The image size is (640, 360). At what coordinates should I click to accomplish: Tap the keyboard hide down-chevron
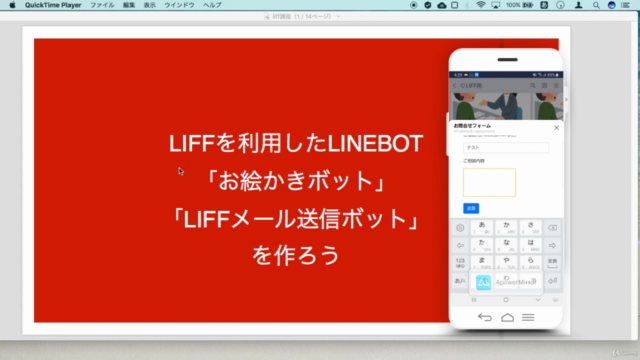point(538,300)
